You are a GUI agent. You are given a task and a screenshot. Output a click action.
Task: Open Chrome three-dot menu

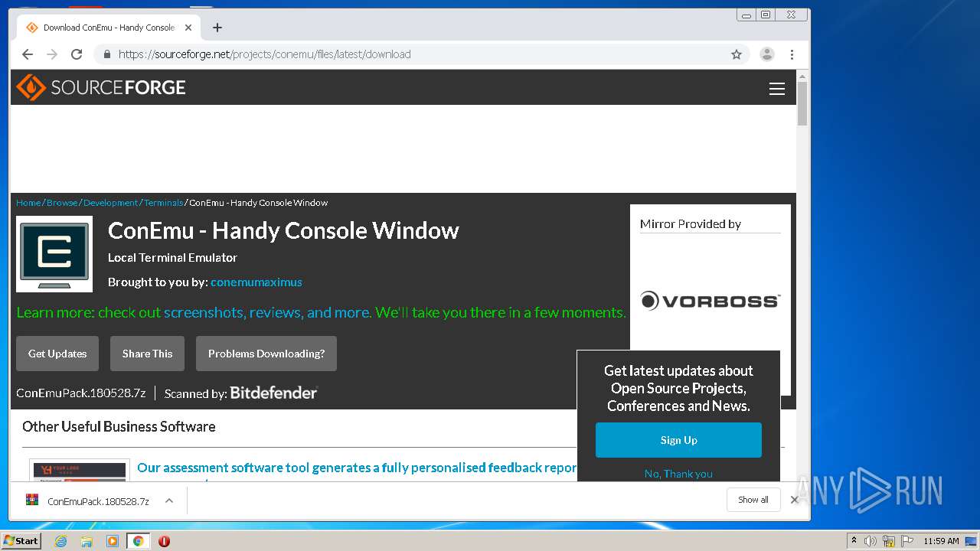coord(792,54)
